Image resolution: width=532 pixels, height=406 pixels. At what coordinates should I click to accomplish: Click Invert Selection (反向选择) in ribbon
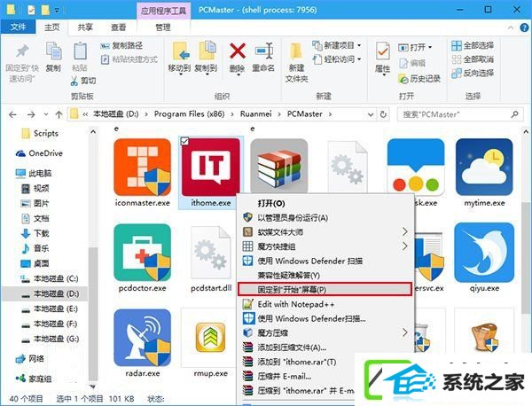(x=473, y=73)
